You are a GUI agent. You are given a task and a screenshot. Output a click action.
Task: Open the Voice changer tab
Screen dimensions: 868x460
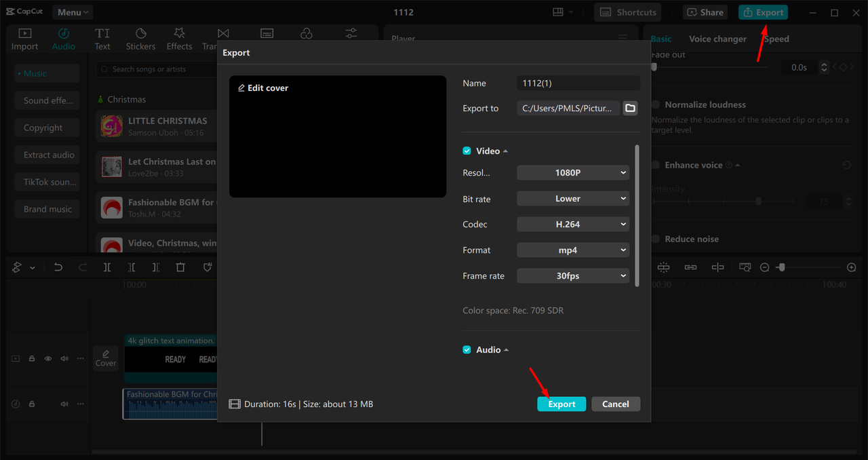pyautogui.click(x=717, y=39)
